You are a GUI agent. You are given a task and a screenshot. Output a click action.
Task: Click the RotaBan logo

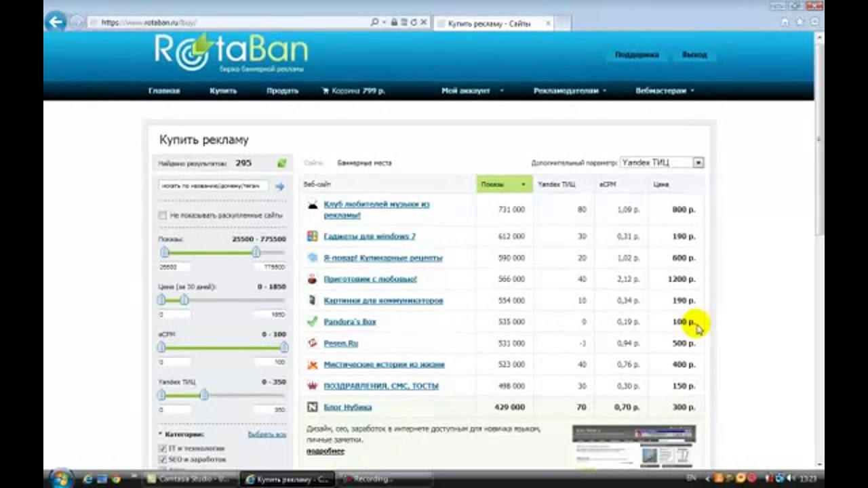coord(231,52)
